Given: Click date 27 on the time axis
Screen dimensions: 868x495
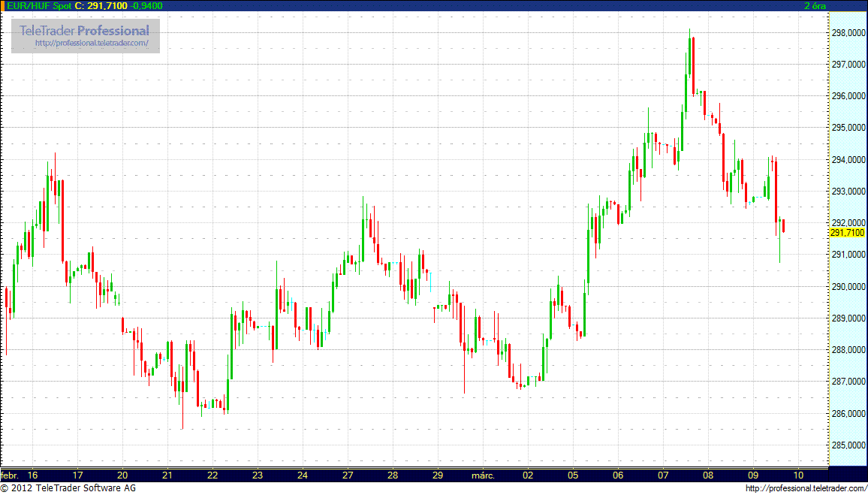Looking at the screenshot, I should pos(348,475).
